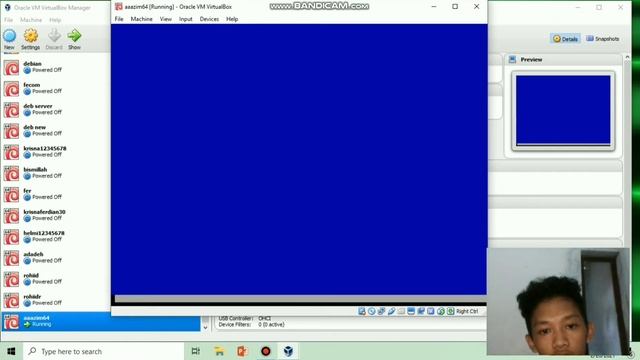Open Settings gear in the VirtualBox Manager toolbar
The height and width of the screenshot is (360, 640).
31,36
